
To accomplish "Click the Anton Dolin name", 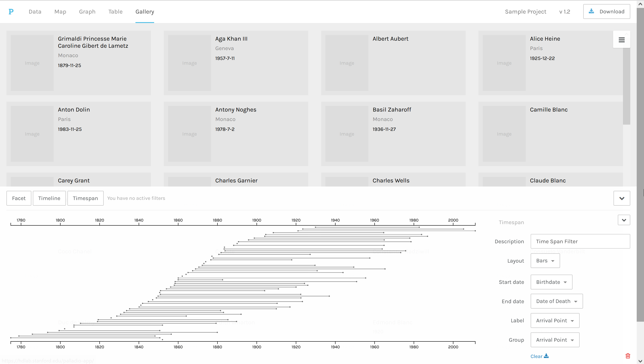I will tap(74, 110).
